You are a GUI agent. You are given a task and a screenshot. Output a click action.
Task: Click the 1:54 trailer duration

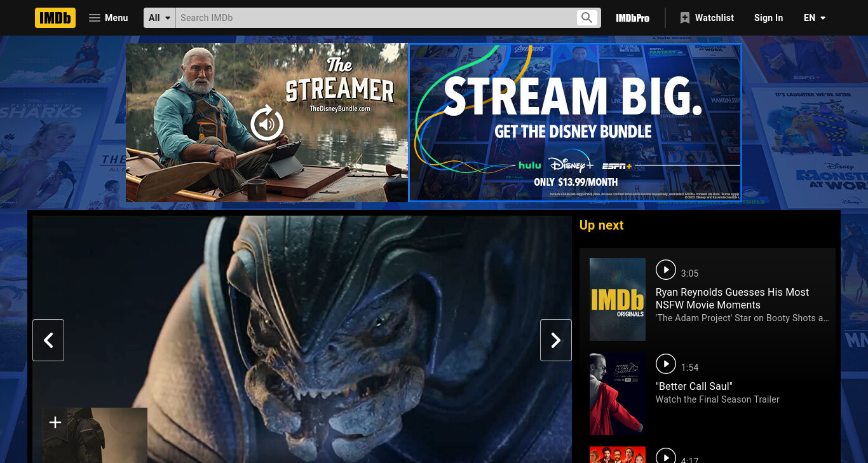(689, 368)
